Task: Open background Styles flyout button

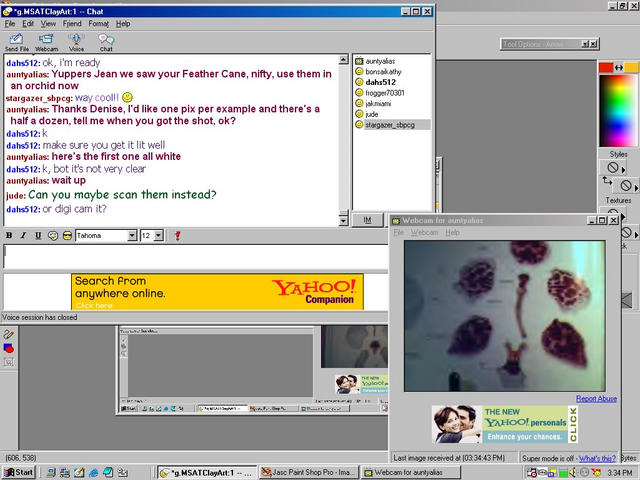Action: (x=627, y=186)
